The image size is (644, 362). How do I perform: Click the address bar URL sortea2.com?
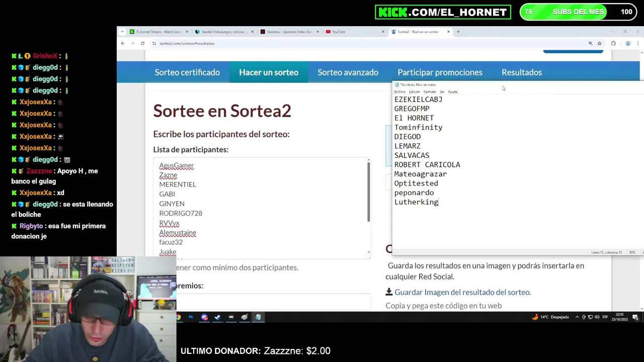coord(187,43)
